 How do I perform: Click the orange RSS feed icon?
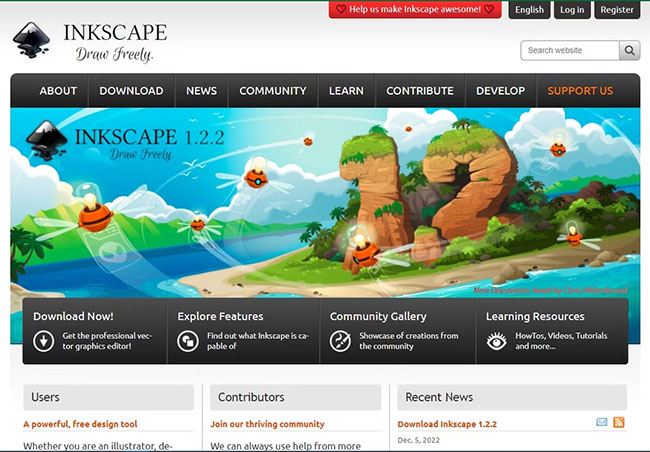point(618,422)
